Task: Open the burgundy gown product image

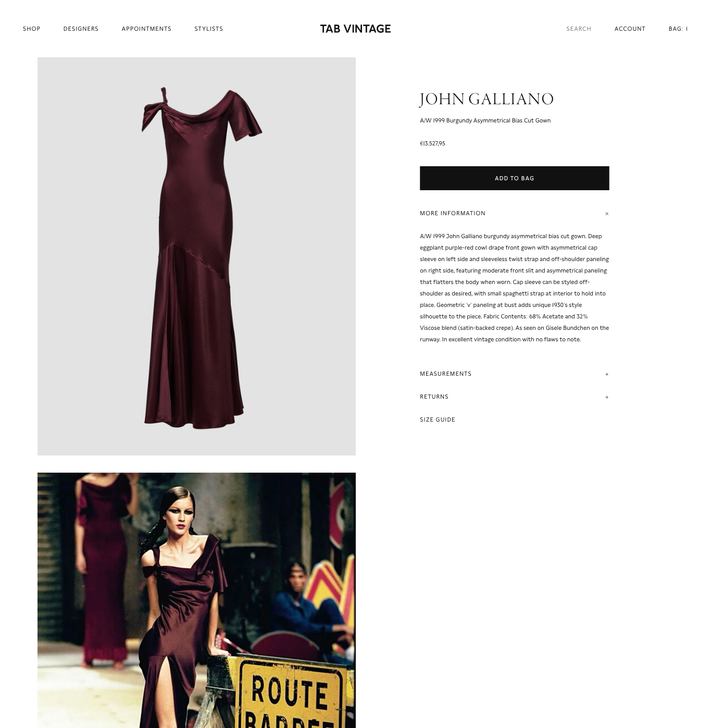Action: click(x=196, y=256)
